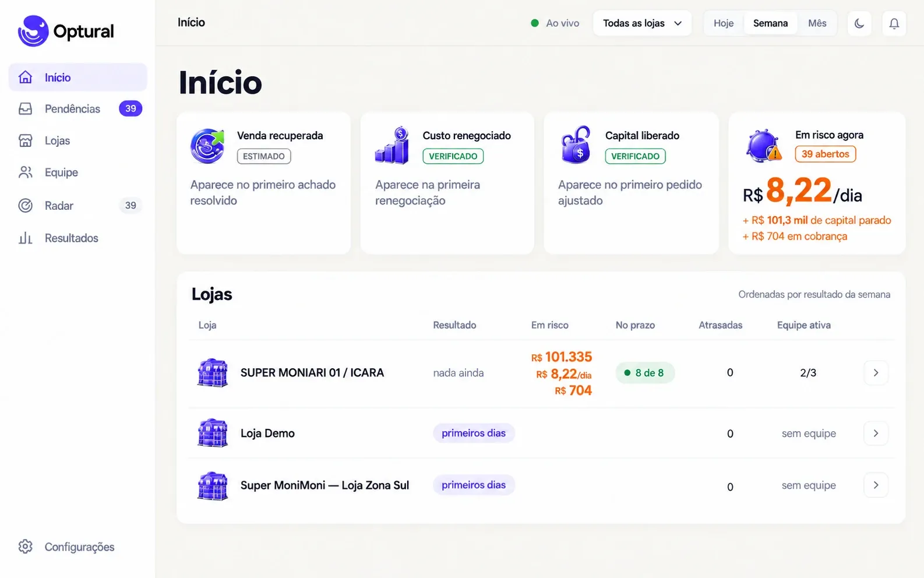Screen dimensions: 924x578
Task: Click the Capital liberado padlock icon
Action: pos(576,144)
